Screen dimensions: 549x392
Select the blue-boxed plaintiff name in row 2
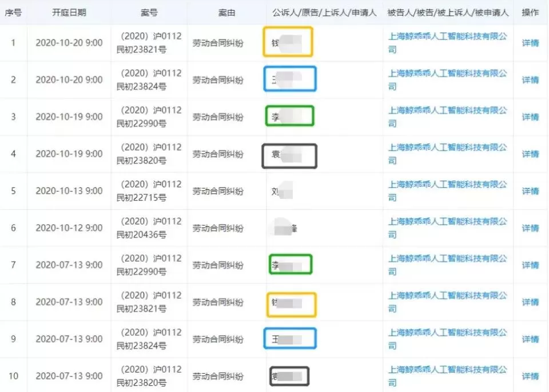pyautogui.click(x=290, y=79)
